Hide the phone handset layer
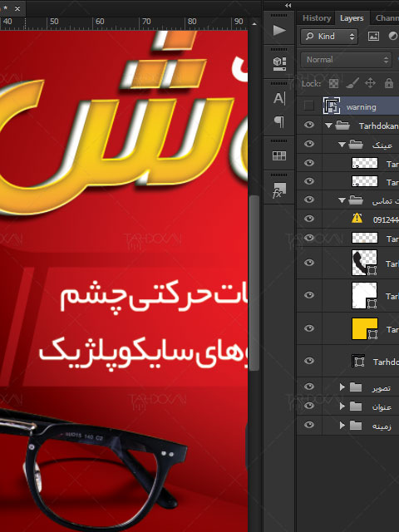This screenshot has width=399, height=532. [x=308, y=263]
